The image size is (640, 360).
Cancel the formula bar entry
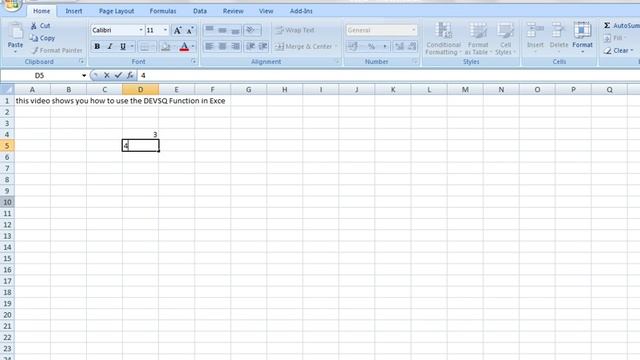(107, 76)
